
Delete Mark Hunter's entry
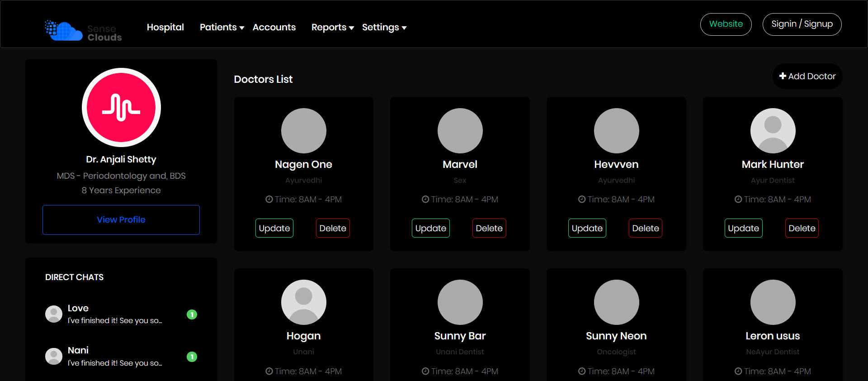(802, 228)
